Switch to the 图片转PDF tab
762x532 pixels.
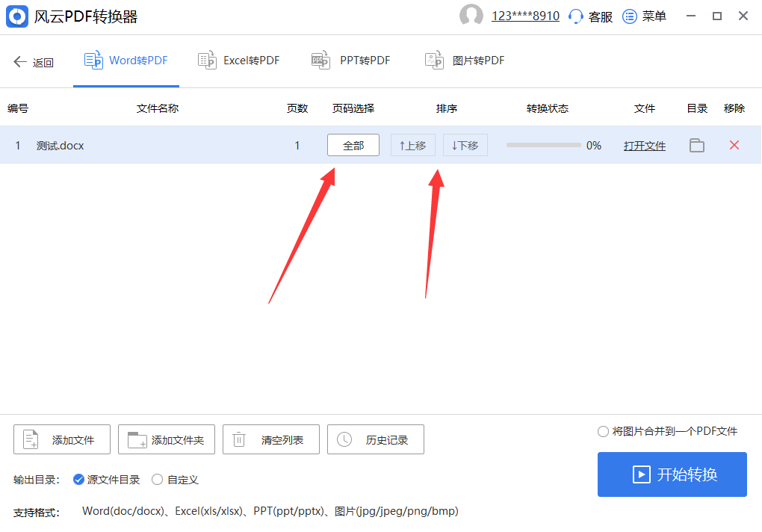(466, 60)
